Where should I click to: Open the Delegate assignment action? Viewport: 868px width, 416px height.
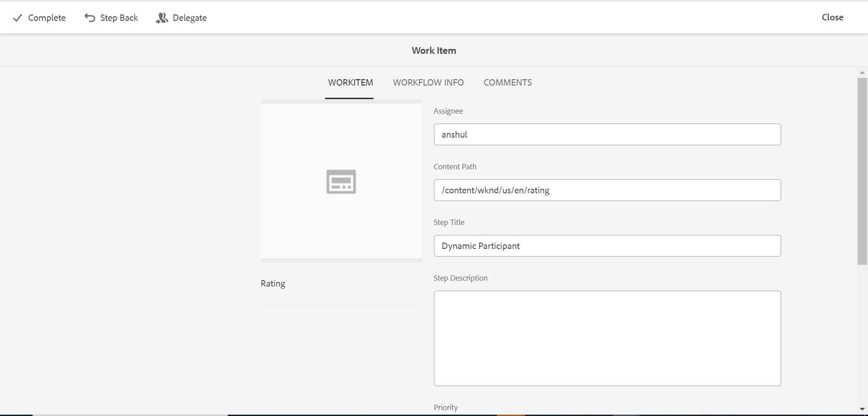(181, 17)
